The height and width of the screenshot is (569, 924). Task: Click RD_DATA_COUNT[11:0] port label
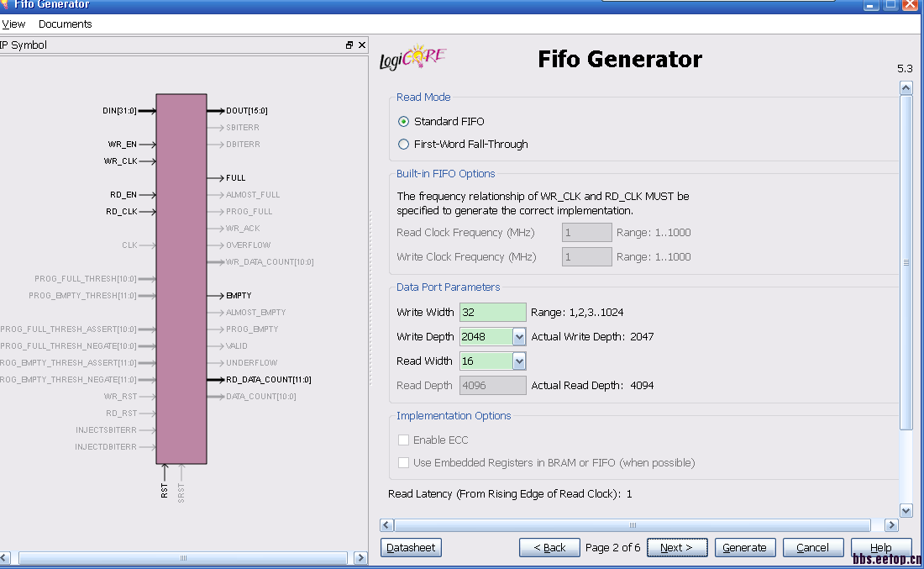click(x=269, y=380)
